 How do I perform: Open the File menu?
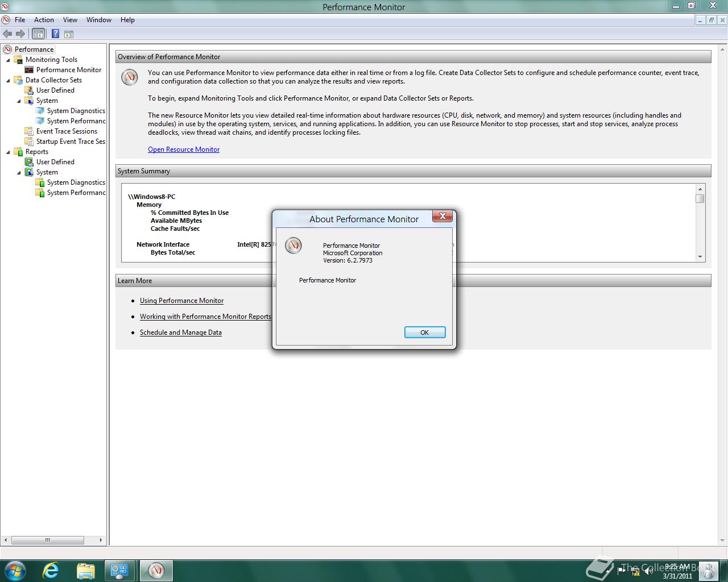point(20,20)
